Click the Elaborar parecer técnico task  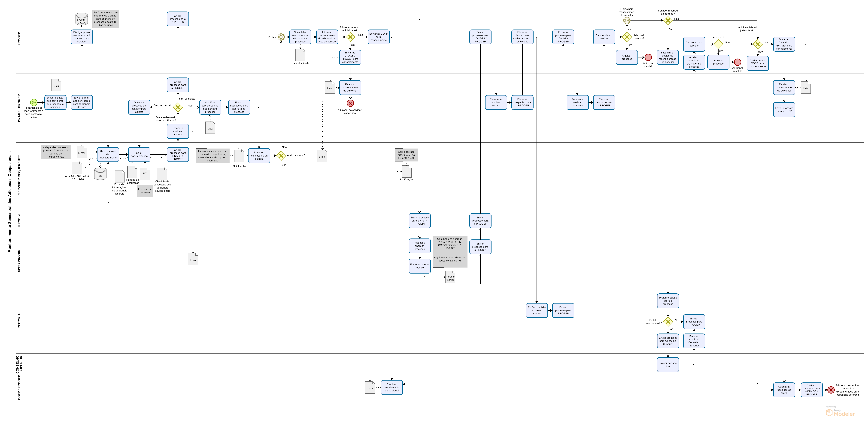pyautogui.click(x=419, y=266)
